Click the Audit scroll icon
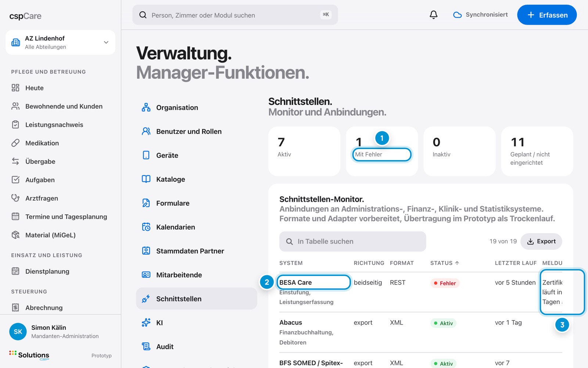 tap(146, 347)
